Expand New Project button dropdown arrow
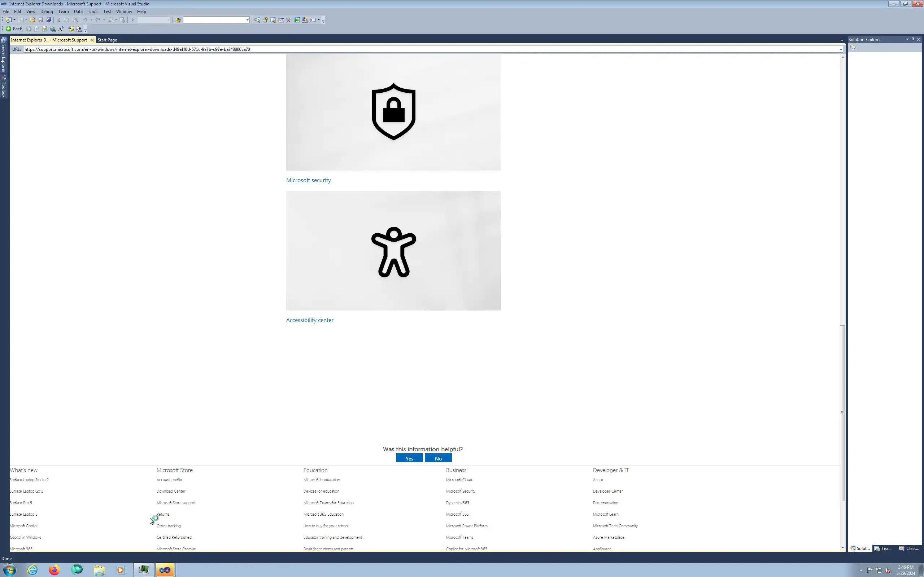 pos(14,20)
